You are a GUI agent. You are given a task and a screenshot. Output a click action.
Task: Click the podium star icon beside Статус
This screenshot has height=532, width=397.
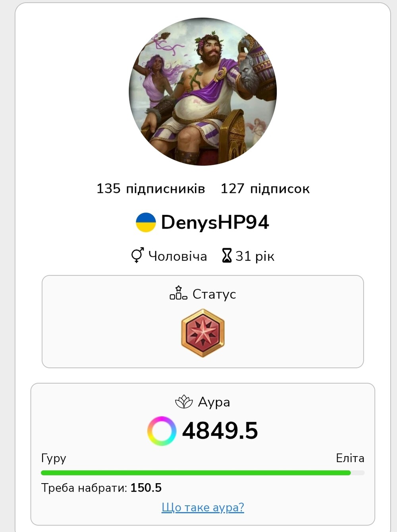[178, 293]
